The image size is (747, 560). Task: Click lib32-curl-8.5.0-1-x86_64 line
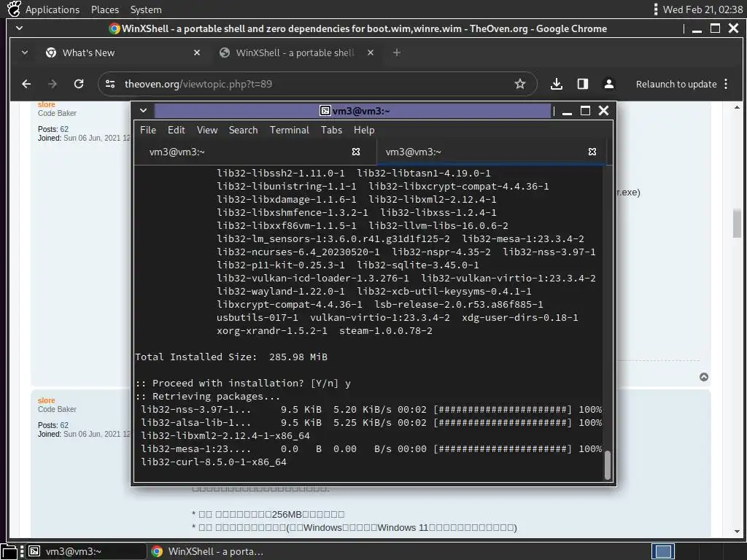pyautogui.click(x=214, y=462)
